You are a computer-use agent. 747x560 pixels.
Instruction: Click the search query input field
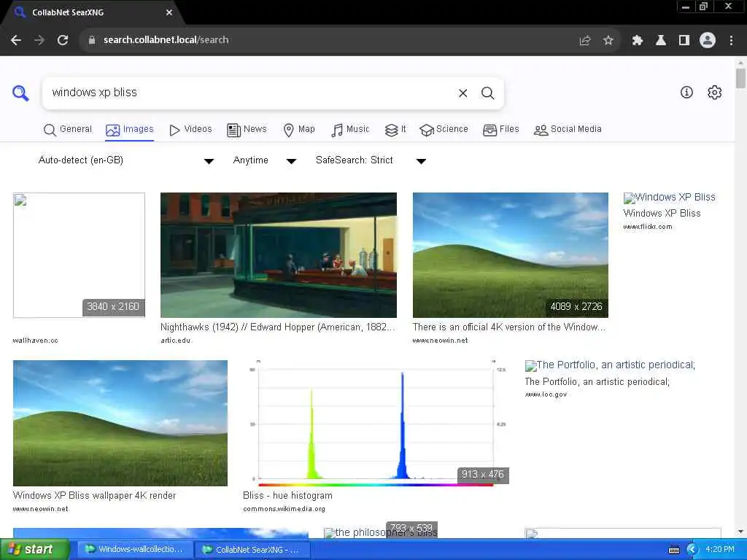250,93
